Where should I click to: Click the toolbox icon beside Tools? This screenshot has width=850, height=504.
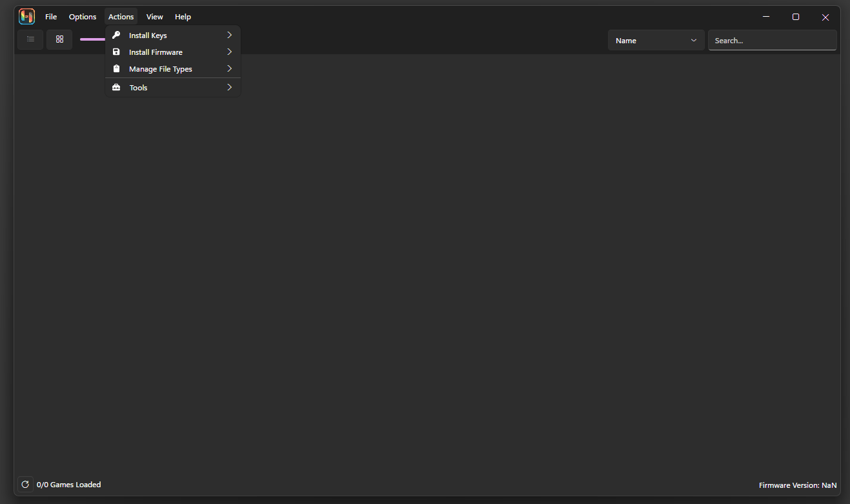116,86
